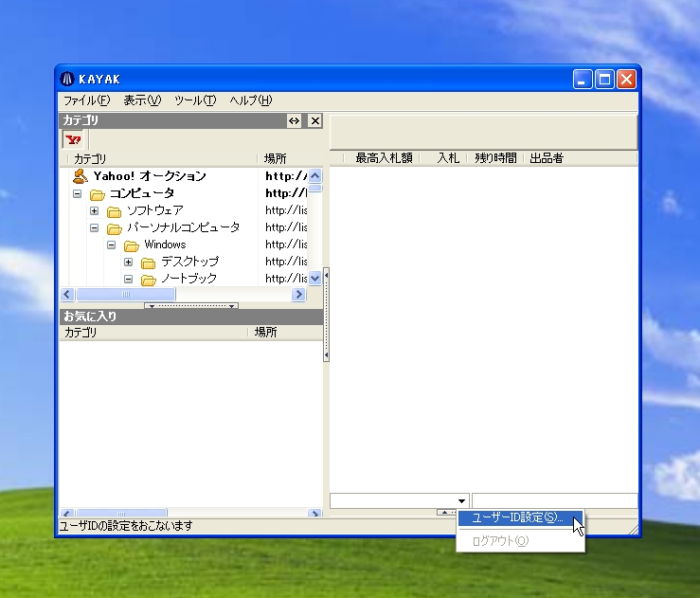This screenshot has height=598, width=700.
Task: Click the ノートブック folder icon
Action: [148, 280]
